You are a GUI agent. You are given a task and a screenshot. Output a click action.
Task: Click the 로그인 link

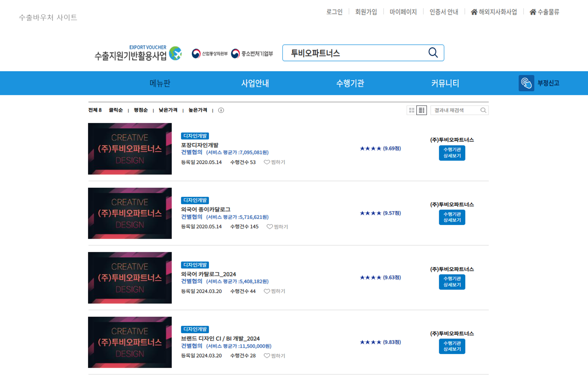(334, 12)
